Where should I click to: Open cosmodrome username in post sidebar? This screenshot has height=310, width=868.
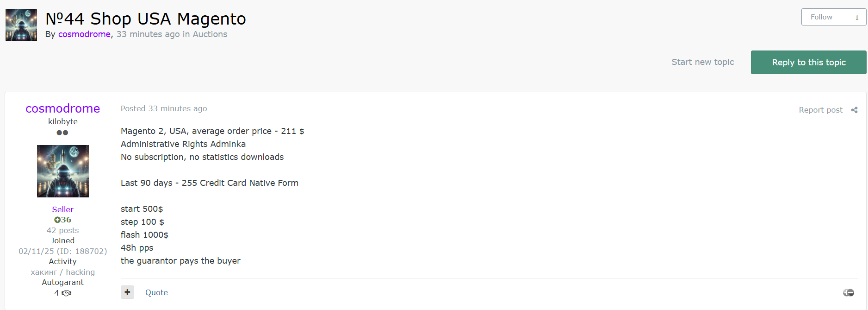[63, 108]
